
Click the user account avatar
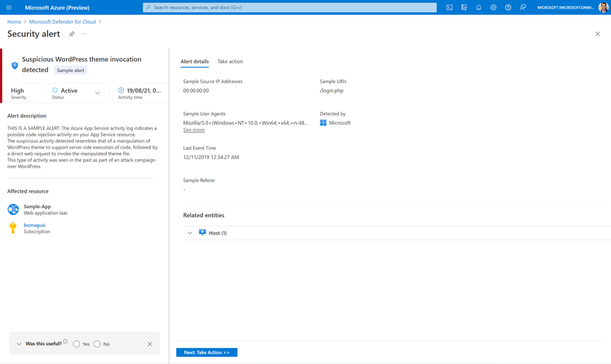(x=603, y=7)
